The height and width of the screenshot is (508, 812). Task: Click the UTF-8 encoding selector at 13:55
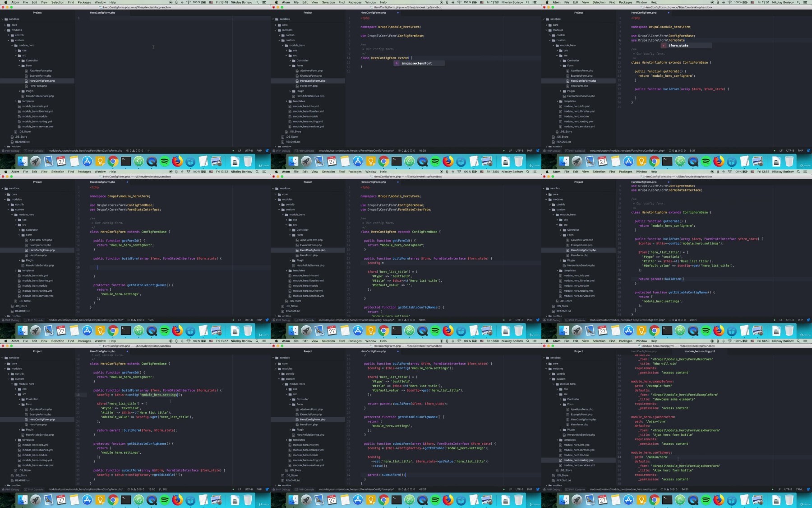[x=790, y=320]
